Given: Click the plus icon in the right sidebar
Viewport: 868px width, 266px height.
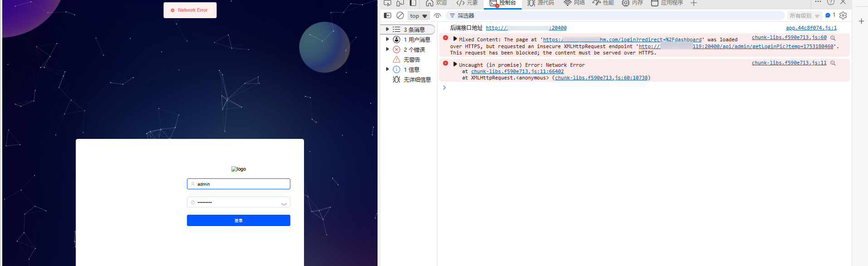Looking at the screenshot, I should [861, 21].
